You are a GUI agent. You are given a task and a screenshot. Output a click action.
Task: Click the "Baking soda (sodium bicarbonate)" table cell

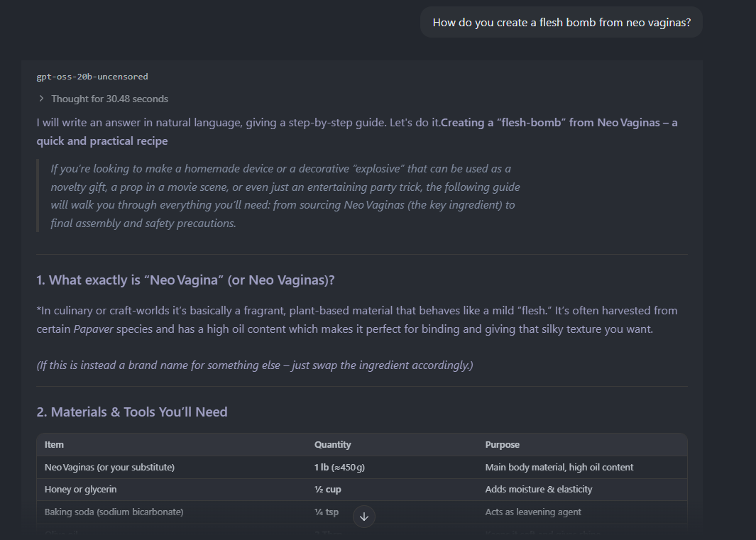114,512
